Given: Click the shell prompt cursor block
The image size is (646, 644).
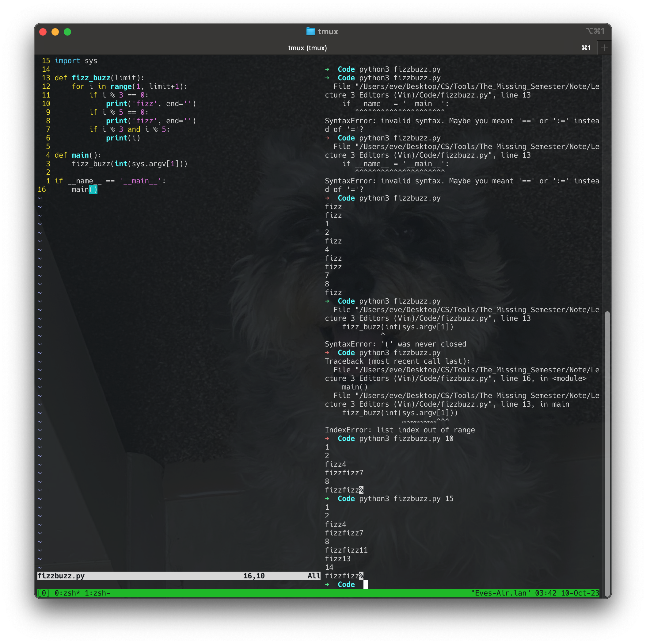Looking at the screenshot, I should click(x=366, y=585).
